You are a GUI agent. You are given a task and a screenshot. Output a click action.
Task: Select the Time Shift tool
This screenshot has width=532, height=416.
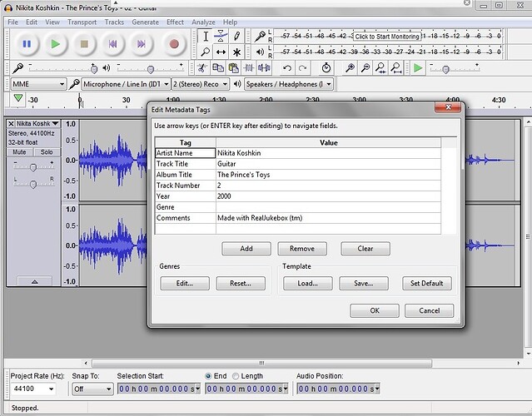pos(221,52)
